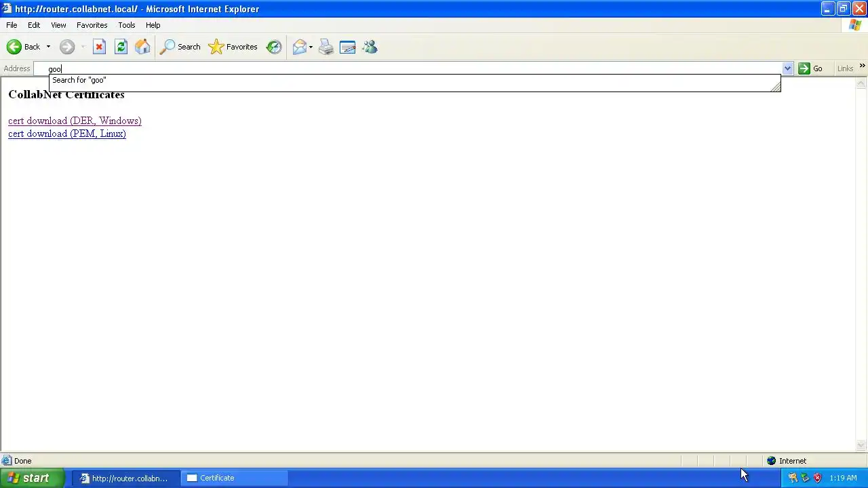This screenshot has height=488, width=868.
Task: Open the Favorites menu in the menu bar
Action: [x=92, y=25]
